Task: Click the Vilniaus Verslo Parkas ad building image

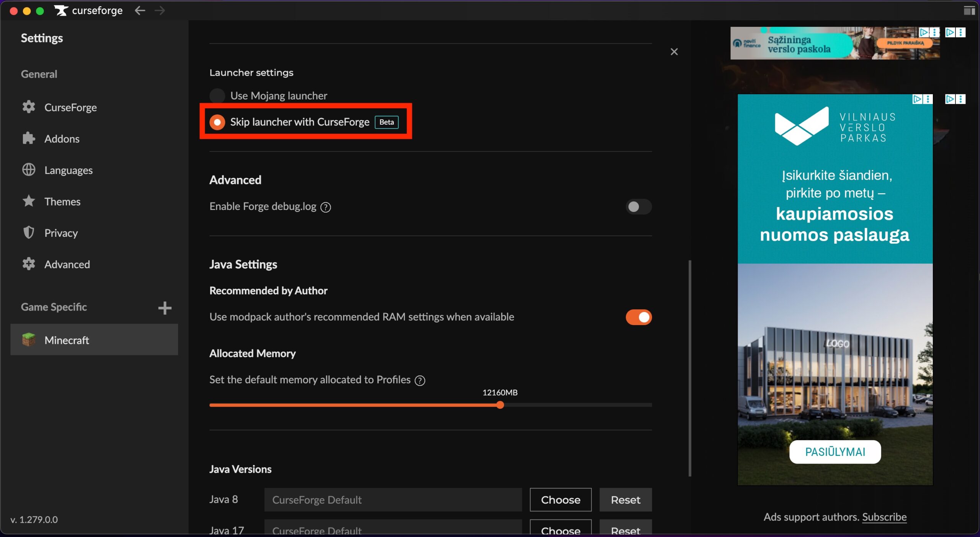Action: click(x=835, y=374)
